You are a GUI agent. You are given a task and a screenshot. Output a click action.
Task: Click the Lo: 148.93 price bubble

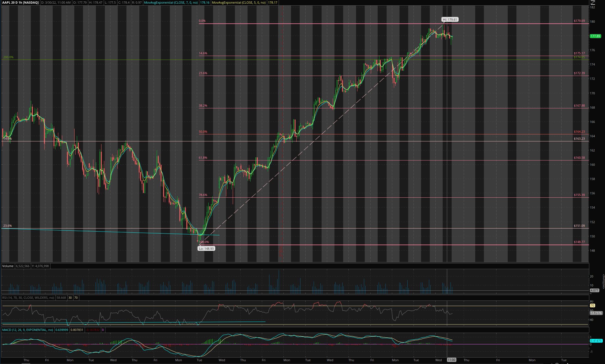(206, 248)
